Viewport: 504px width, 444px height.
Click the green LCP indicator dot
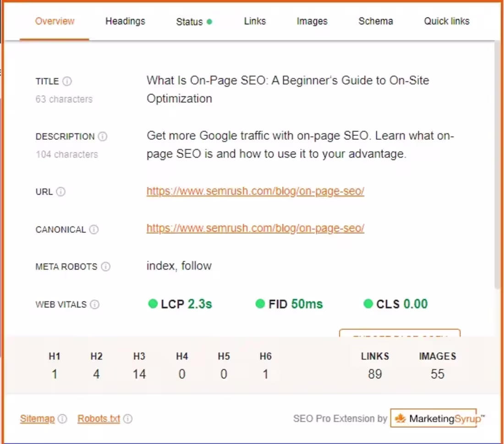(153, 303)
